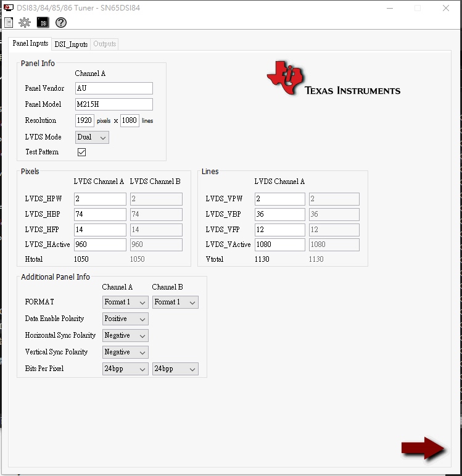
Task: Click the Test Pattern label
Action: pos(42,152)
